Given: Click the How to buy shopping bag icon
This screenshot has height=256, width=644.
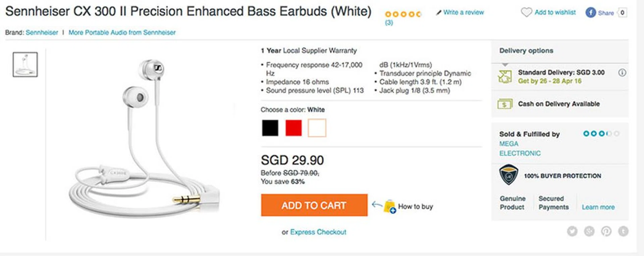Looking at the screenshot, I should click(390, 206).
